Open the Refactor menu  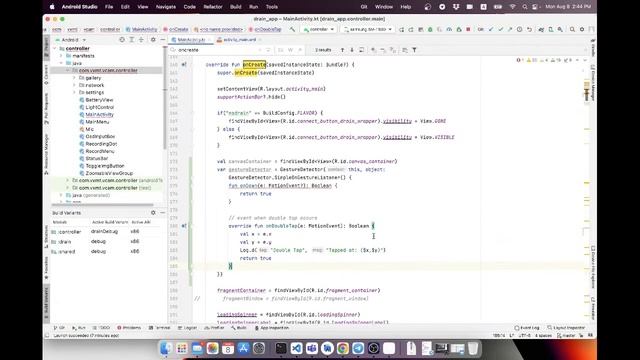pyautogui.click(x=213, y=7)
